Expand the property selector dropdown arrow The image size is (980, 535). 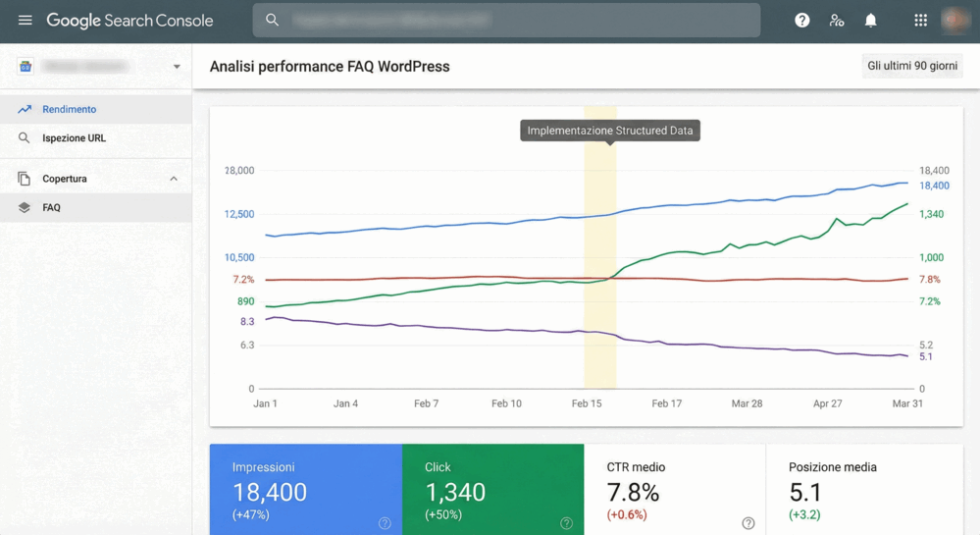(x=177, y=67)
